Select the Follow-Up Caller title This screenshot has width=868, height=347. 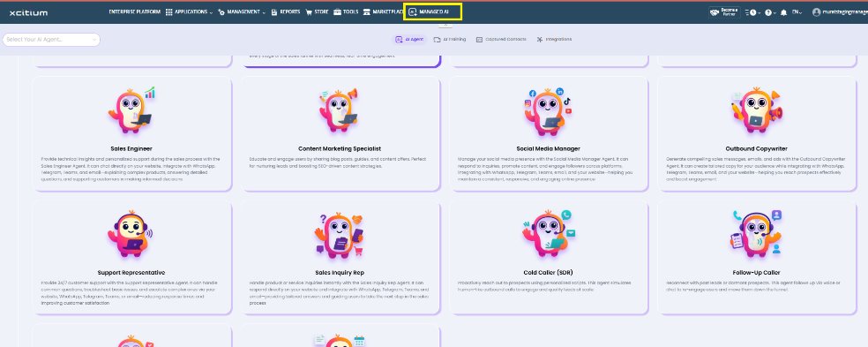click(x=756, y=273)
